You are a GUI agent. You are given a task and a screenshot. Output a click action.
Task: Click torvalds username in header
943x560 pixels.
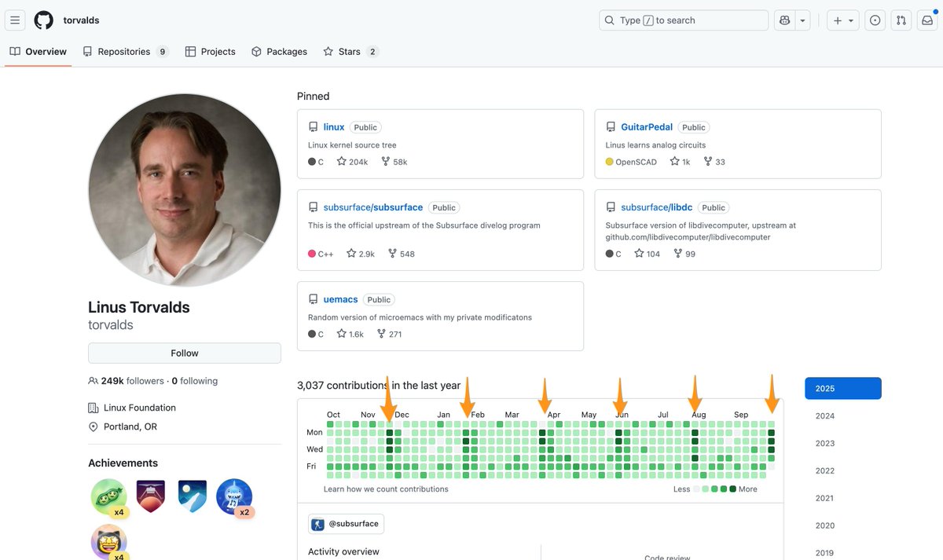(81, 20)
